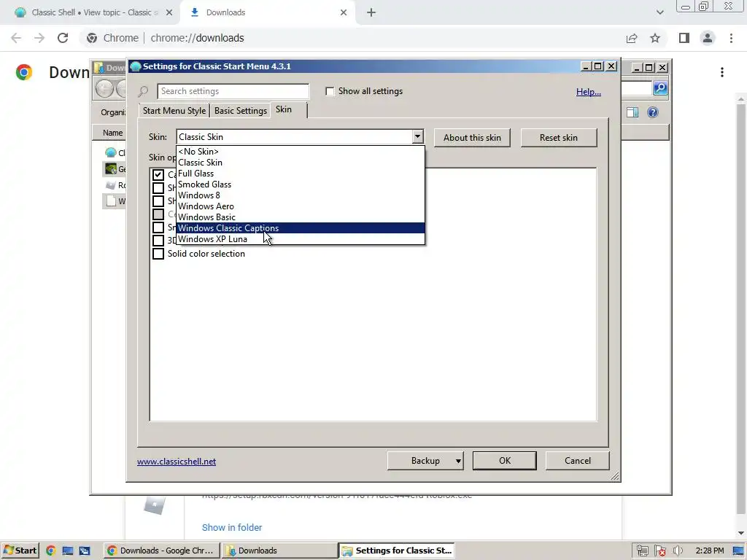Screen dimensions: 747x560
Task: Select the Windows Classic Captions skin option
Action: pyautogui.click(x=300, y=228)
